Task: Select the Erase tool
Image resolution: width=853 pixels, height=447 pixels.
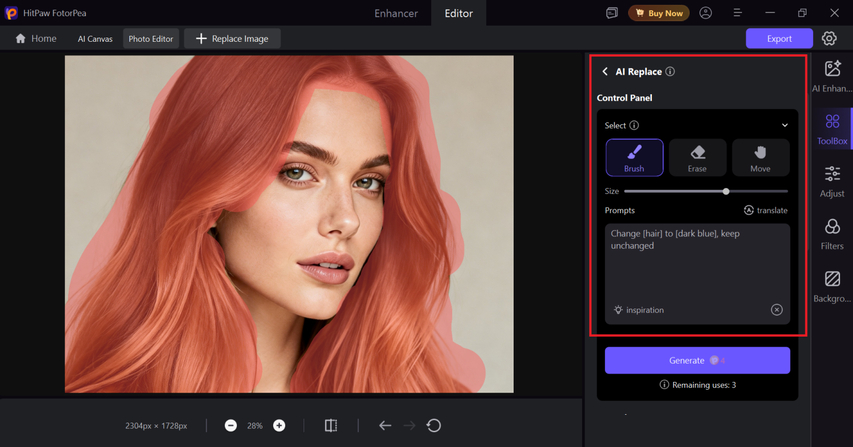Action: (x=697, y=158)
